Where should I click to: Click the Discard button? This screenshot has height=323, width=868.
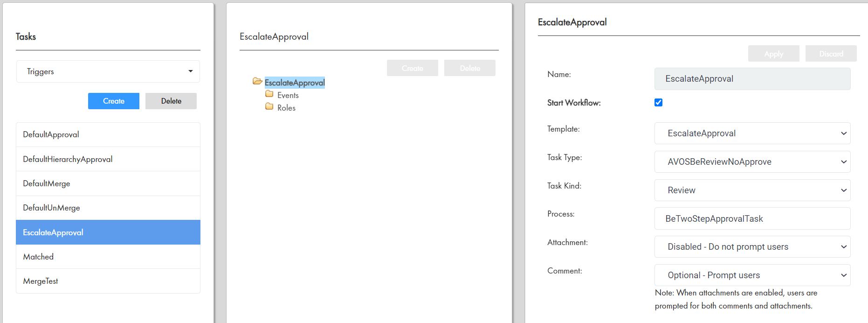831,54
